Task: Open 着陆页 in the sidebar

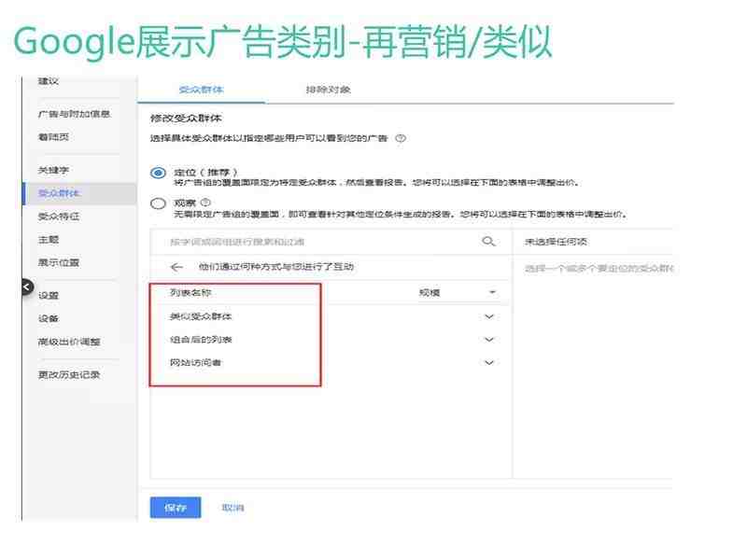Action: 53,137
